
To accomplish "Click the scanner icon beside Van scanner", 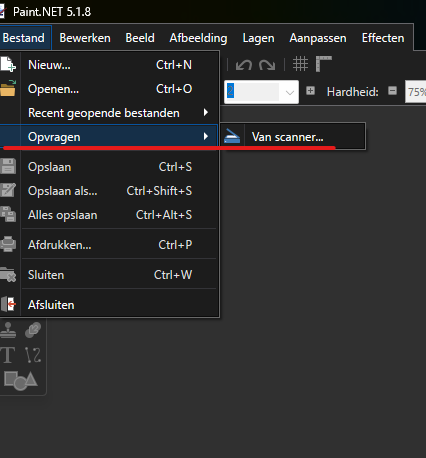I will [232, 136].
